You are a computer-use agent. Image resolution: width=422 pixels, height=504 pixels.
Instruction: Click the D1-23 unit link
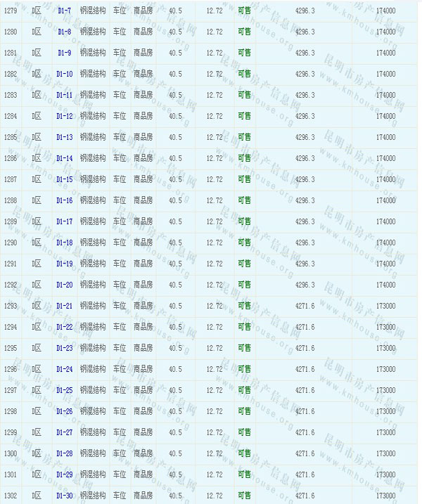pos(64,348)
